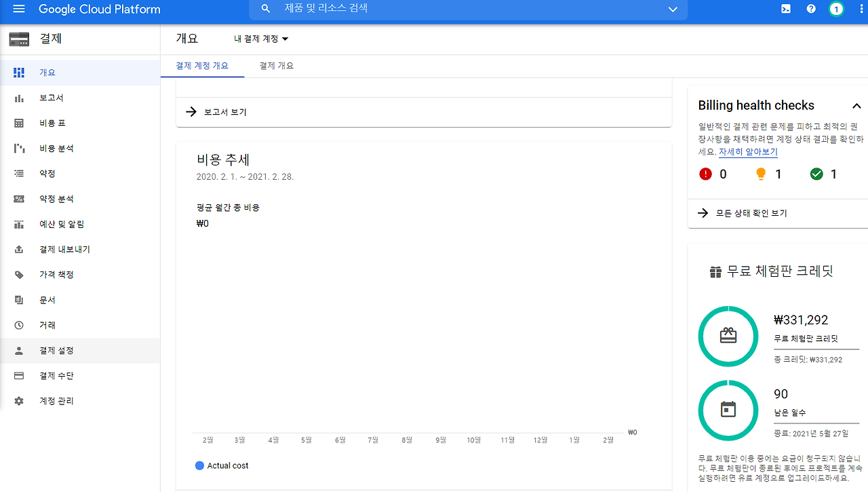Viewport: 868px width, 492px height.
Task: Expand the search bar dropdown chevron
Action: click(672, 9)
